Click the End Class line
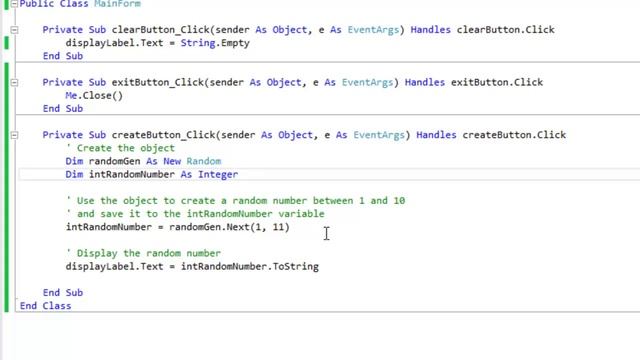Viewport: 640px width, 360px height. point(45,306)
